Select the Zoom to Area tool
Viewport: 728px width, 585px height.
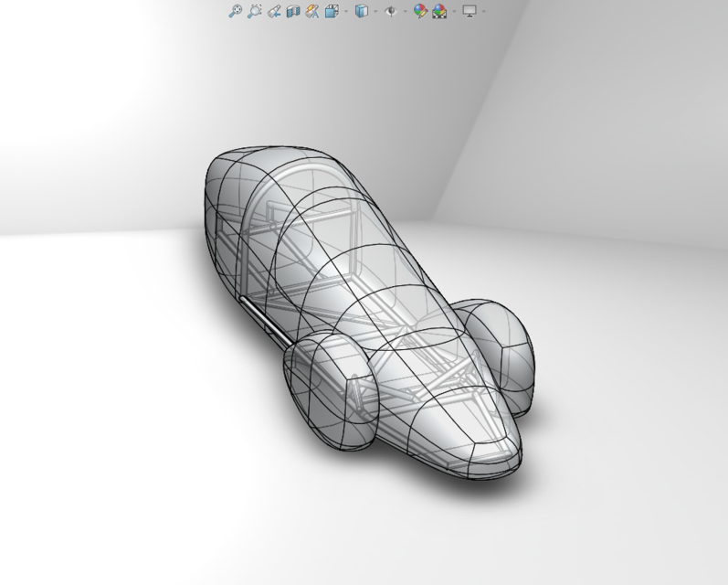pyautogui.click(x=255, y=12)
